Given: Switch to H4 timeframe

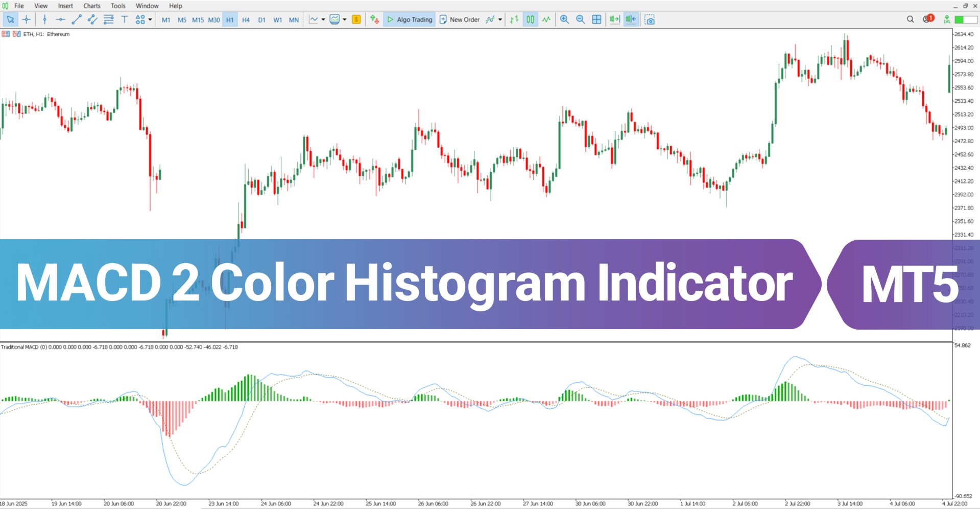Looking at the screenshot, I should pos(246,20).
